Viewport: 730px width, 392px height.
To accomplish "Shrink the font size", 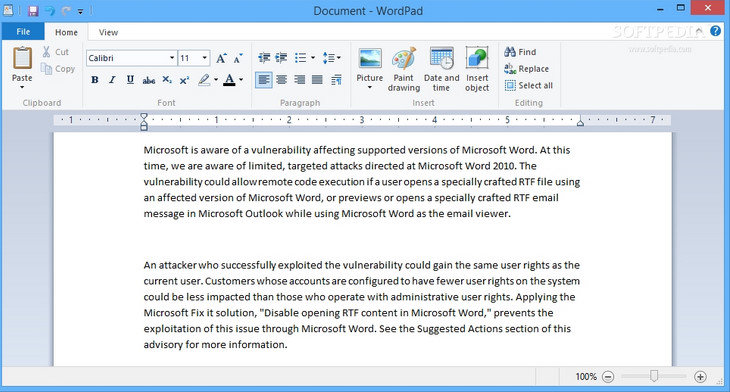I will click(x=238, y=58).
